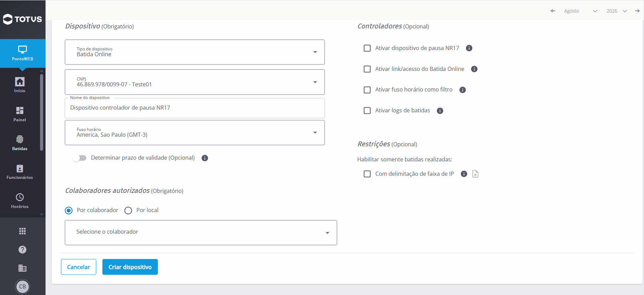644x295 pixels.
Task: Show info for logs de batidas
Action: (x=440, y=111)
